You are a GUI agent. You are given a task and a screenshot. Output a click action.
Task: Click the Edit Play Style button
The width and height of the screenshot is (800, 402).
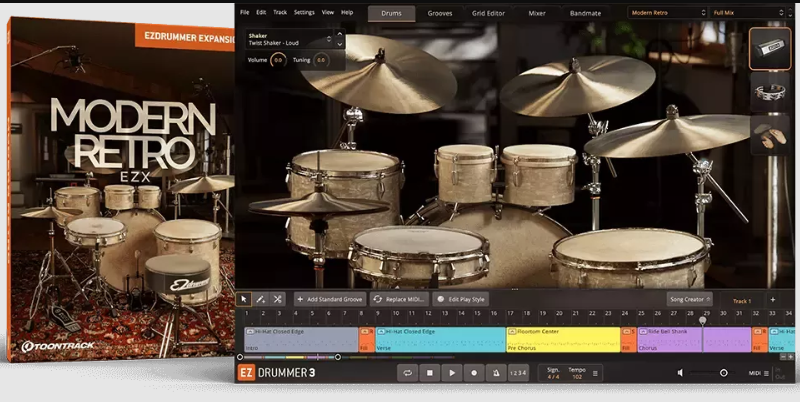461,299
